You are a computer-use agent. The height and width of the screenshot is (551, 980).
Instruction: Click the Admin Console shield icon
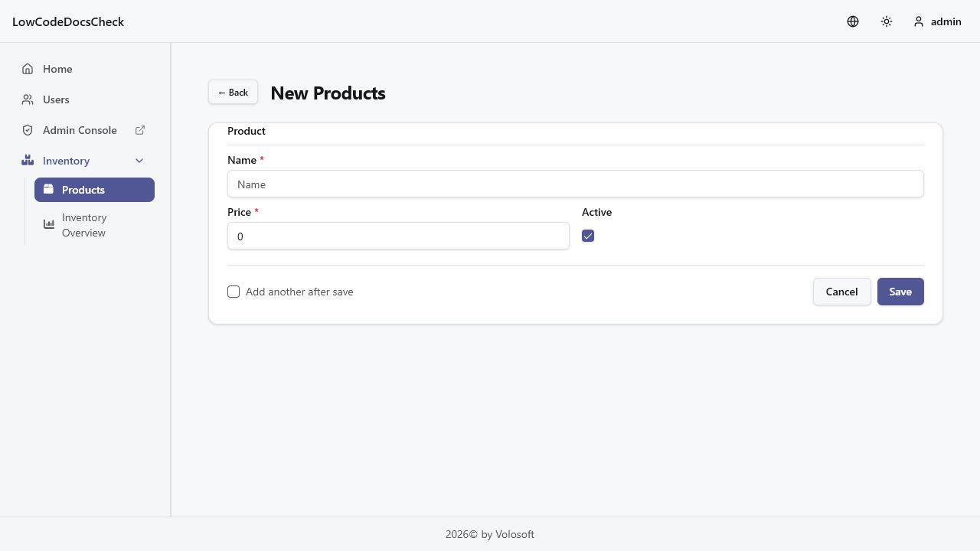pos(28,130)
